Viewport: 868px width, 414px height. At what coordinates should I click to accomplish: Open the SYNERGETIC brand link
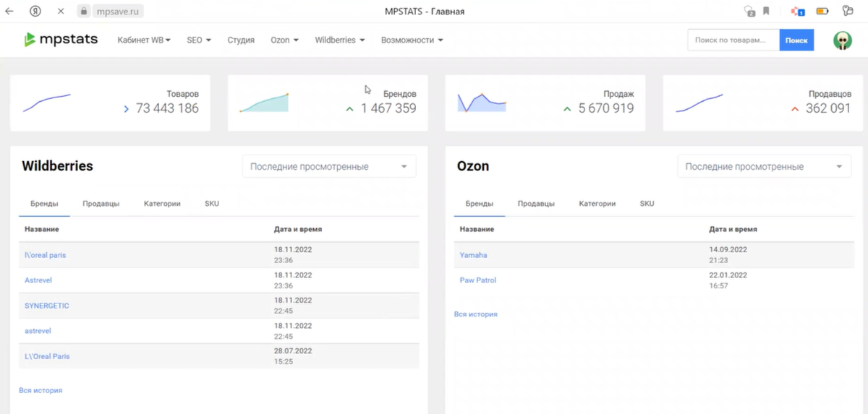click(x=47, y=306)
